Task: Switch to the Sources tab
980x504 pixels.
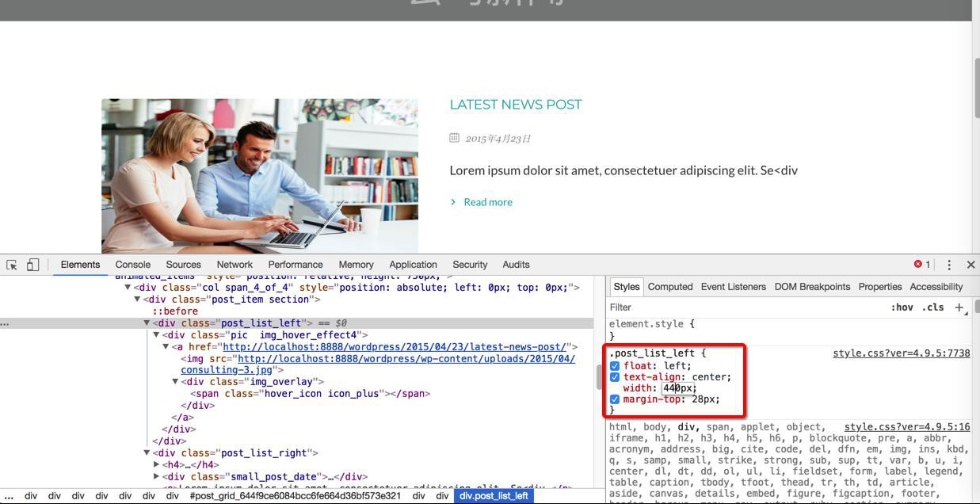Action: (x=183, y=265)
